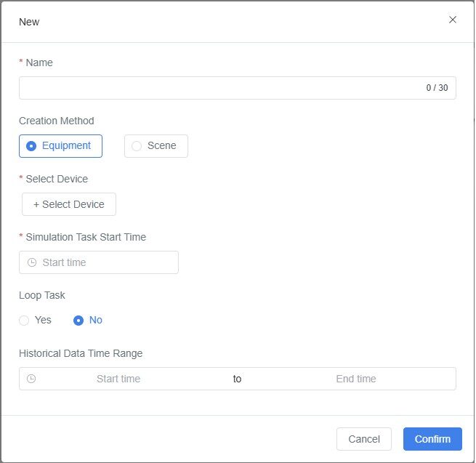Click the New dialog title text
The image size is (476, 463).
(29, 22)
